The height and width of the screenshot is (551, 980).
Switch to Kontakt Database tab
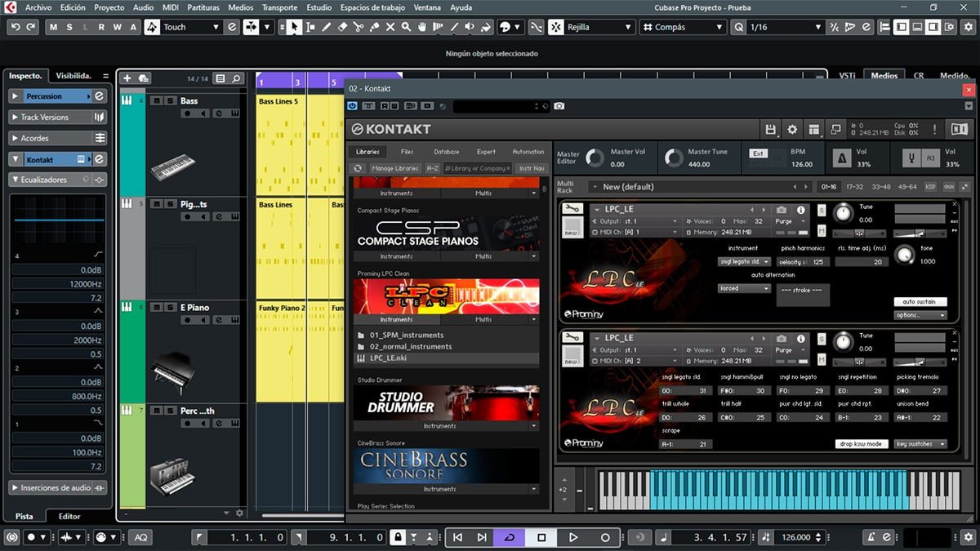[446, 152]
